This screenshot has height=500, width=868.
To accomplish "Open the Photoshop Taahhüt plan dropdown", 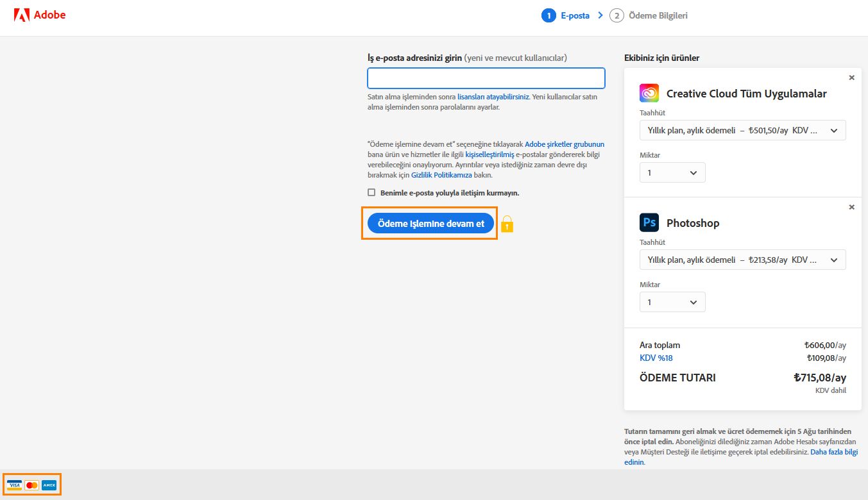I will tap(743, 260).
